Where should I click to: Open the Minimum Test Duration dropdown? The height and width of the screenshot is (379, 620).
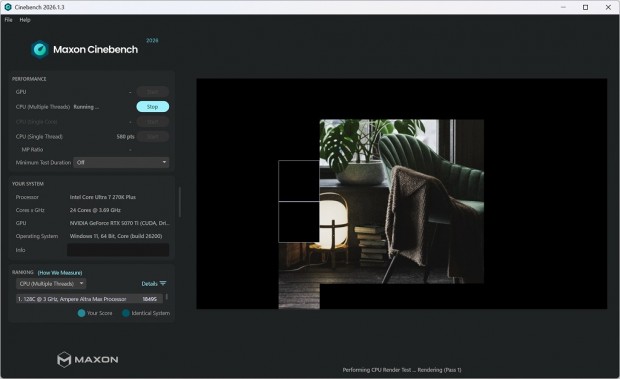pos(121,162)
